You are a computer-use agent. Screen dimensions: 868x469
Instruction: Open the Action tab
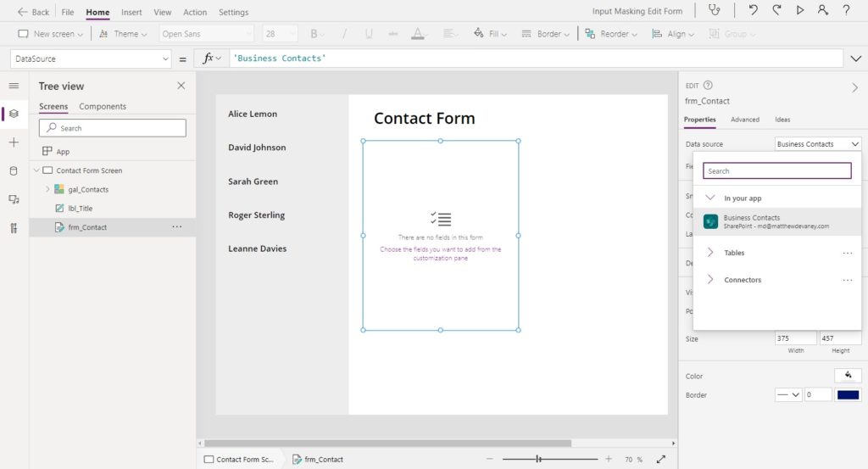click(195, 12)
